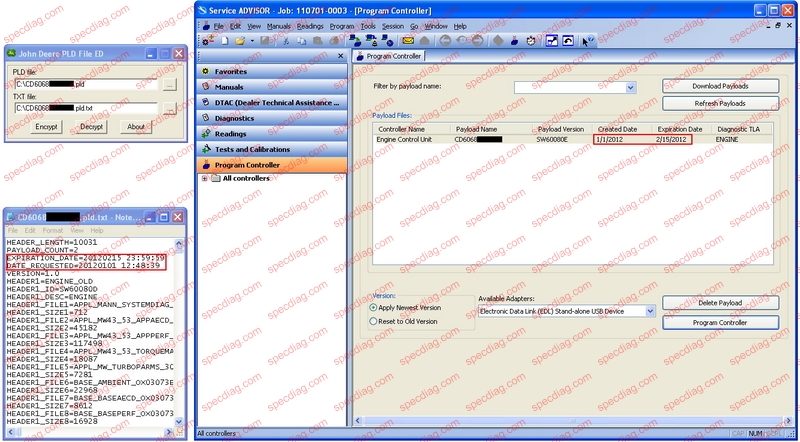
Task: Click the open folder icon in toolbar
Action: point(240,41)
